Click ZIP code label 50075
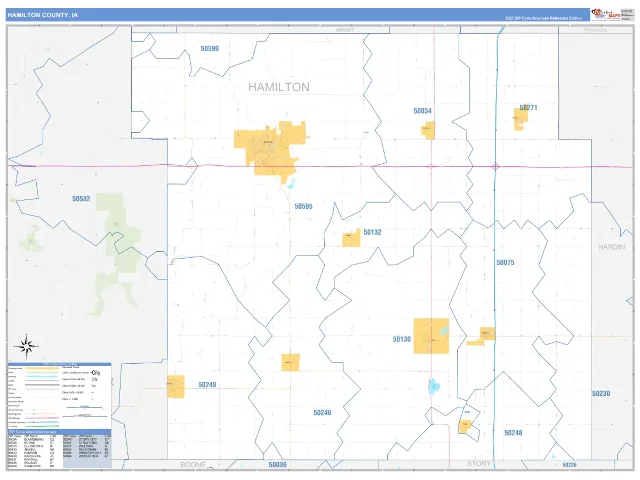 (505, 262)
